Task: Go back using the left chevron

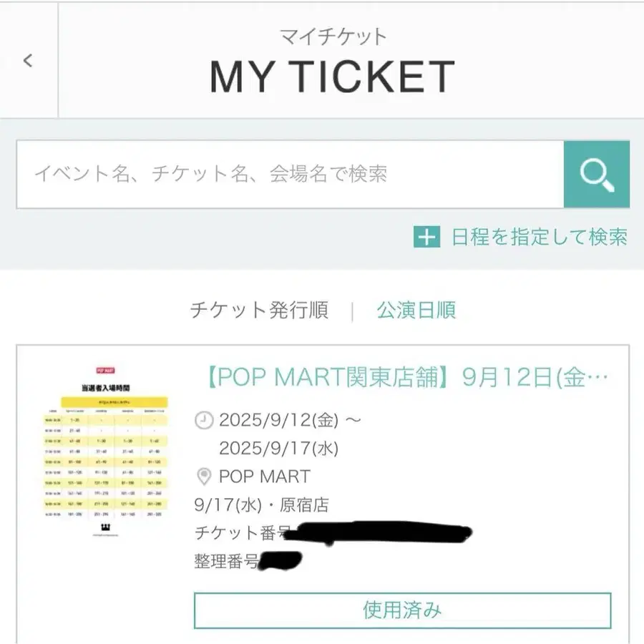Action: pos(28,60)
